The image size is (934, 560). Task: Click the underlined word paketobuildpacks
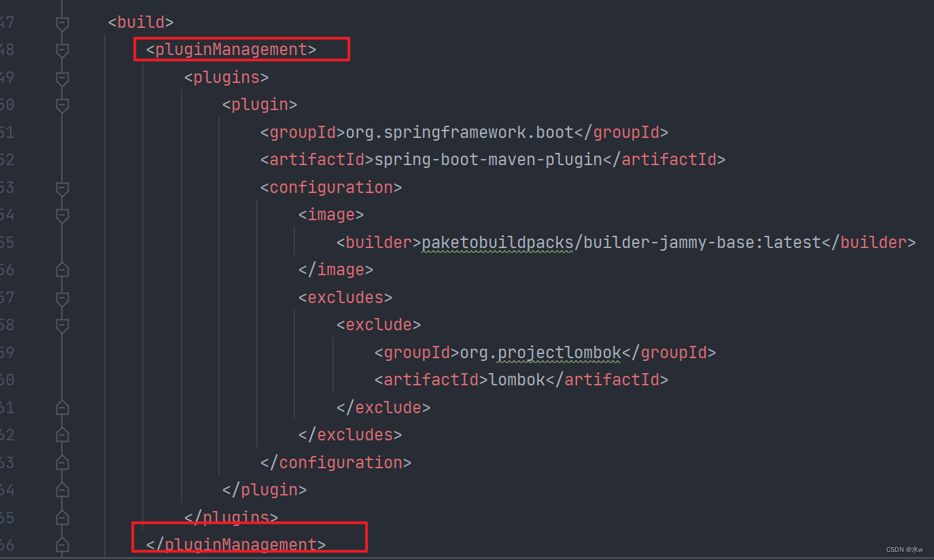tap(498, 242)
